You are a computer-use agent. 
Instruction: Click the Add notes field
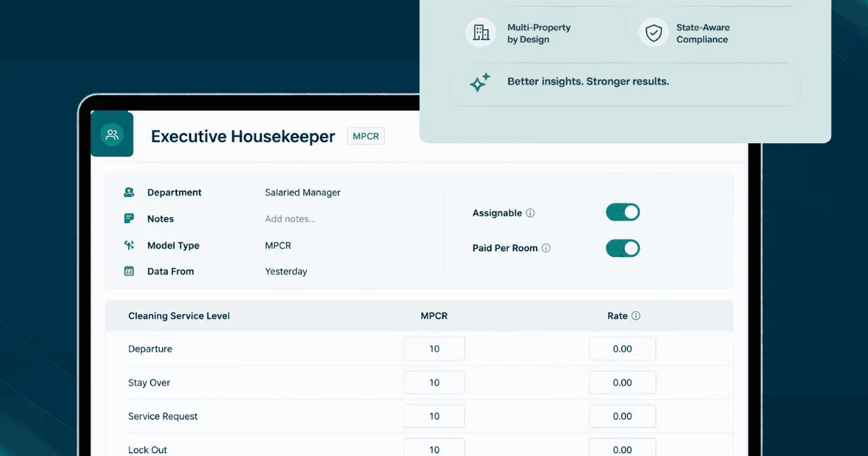pyautogui.click(x=290, y=219)
